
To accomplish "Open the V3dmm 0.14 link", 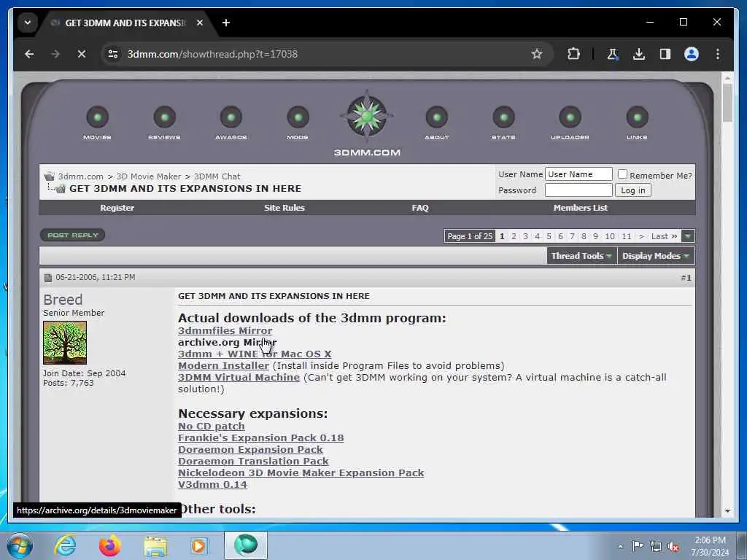I will pos(212,484).
